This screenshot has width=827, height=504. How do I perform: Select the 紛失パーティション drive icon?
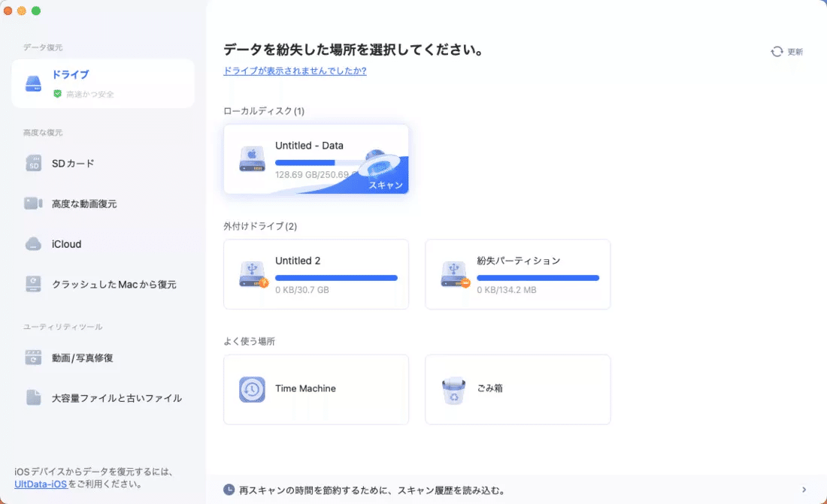click(x=453, y=274)
